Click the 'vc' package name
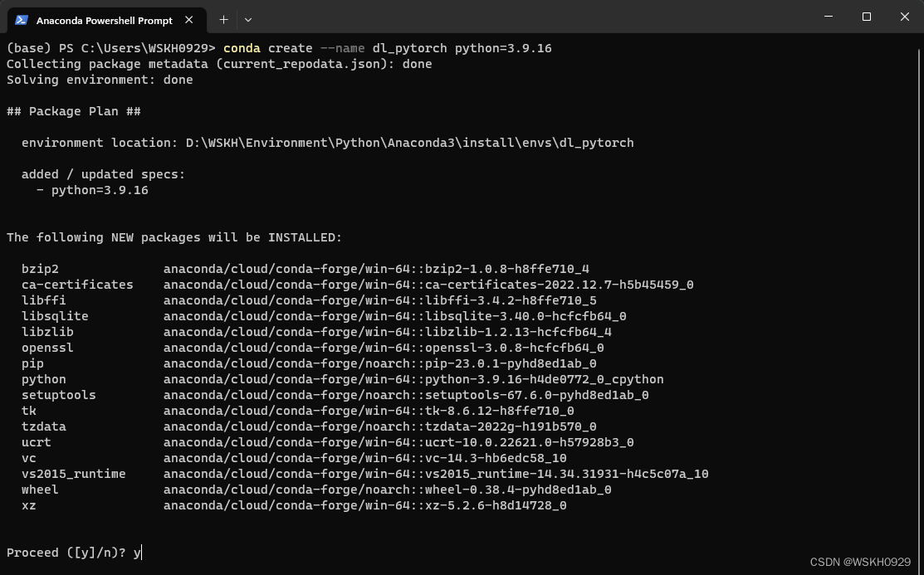 [x=29, y=458]
